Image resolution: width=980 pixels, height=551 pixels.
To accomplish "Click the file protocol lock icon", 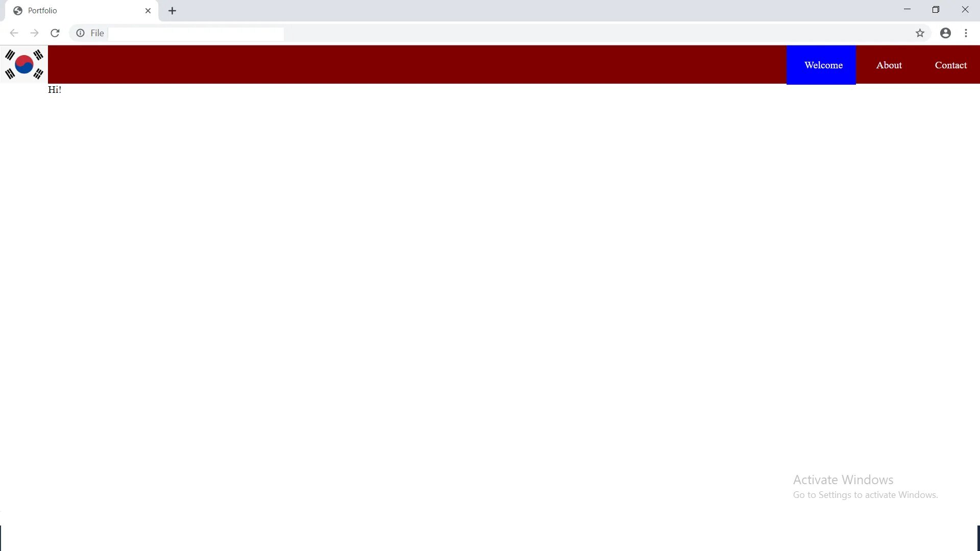I will [x=80, y=33].
